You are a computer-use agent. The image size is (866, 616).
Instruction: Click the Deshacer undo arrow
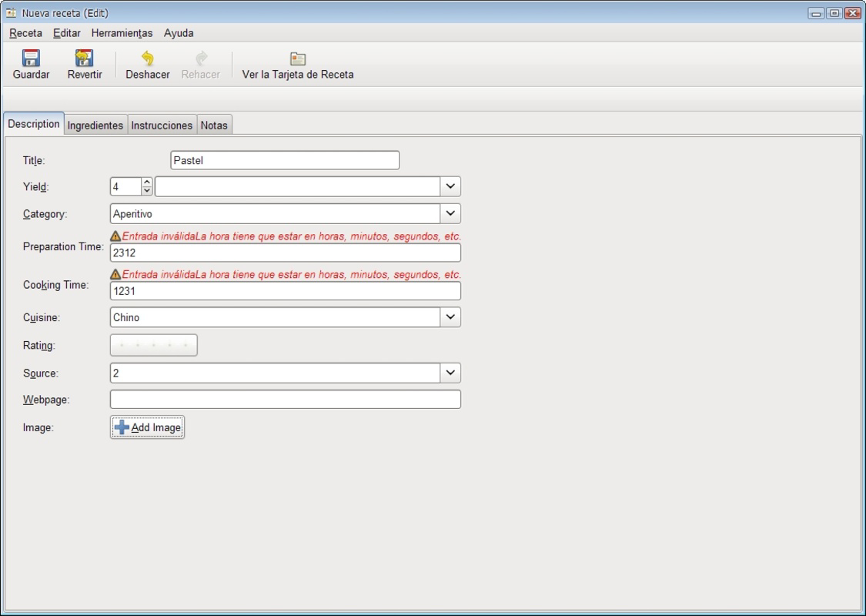(x=148, y=58)
